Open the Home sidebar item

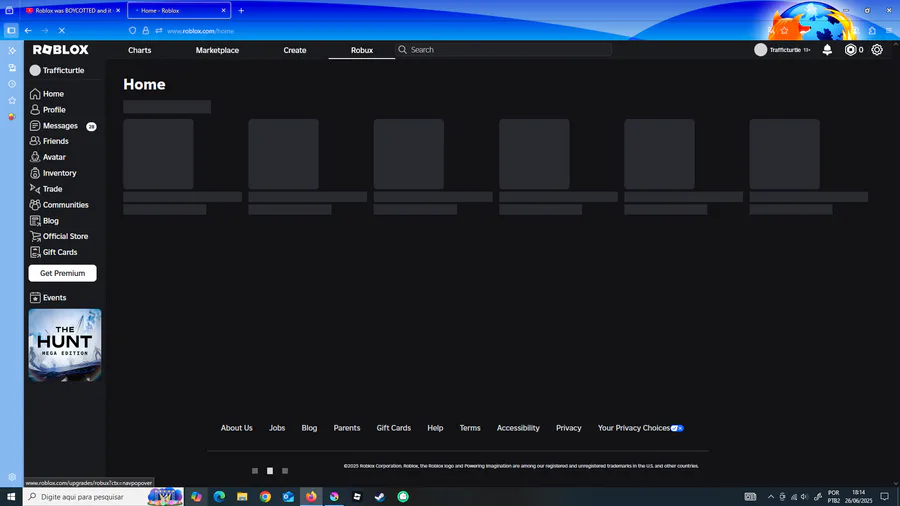(x=47, y=94)
